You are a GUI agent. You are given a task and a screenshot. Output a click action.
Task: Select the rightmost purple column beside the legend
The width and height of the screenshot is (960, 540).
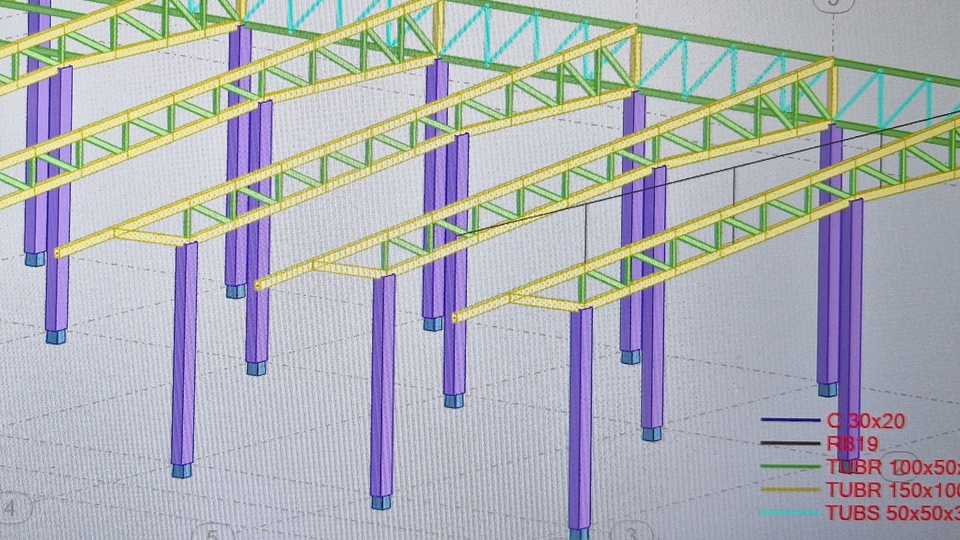click(849, 320)
